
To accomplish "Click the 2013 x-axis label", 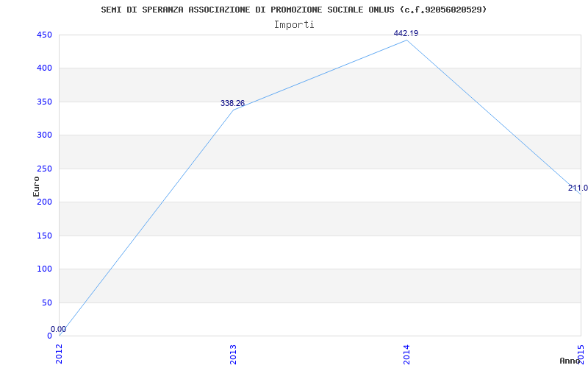I will point(233,354).
